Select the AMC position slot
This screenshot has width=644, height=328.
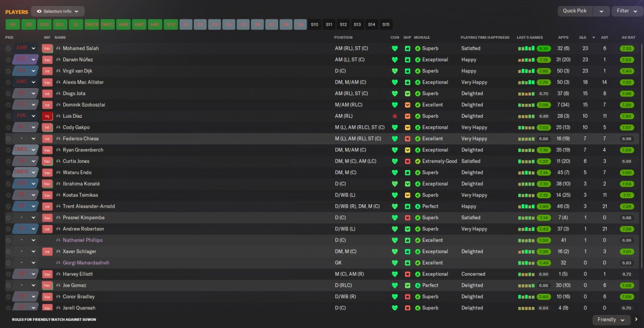(x=139, y=24)
